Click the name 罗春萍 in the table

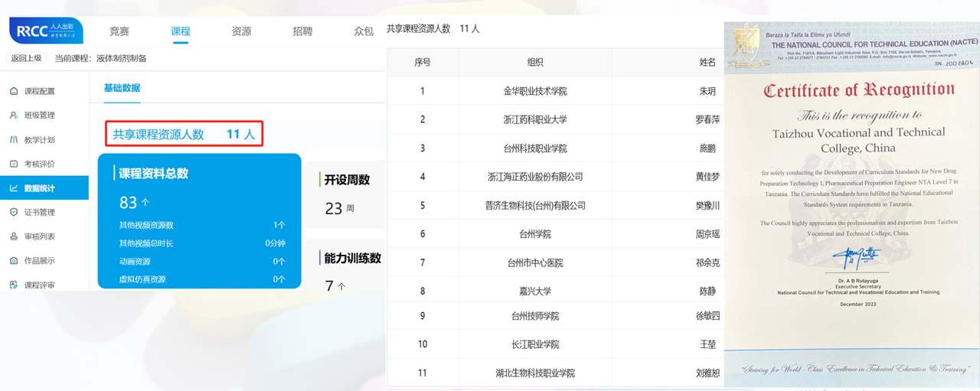[x=707, y=119]
